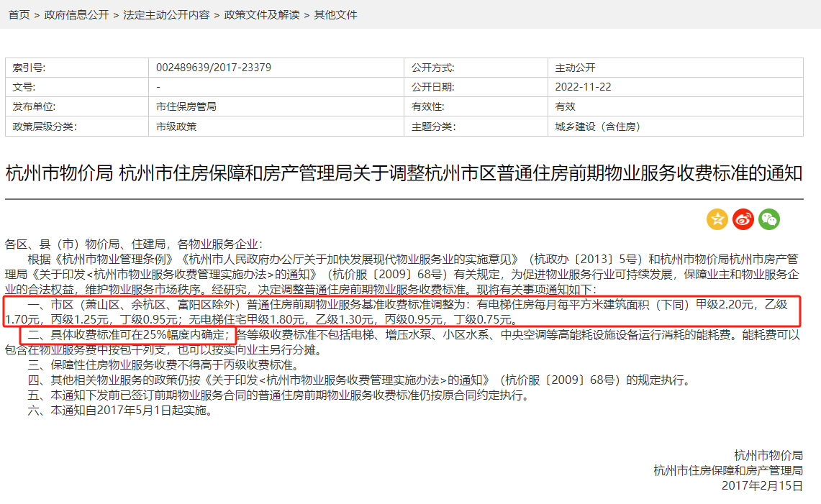Share the notice on Weibo via red icon
The width and height of the screenshot is (821, 504).
tap(743, 219)
